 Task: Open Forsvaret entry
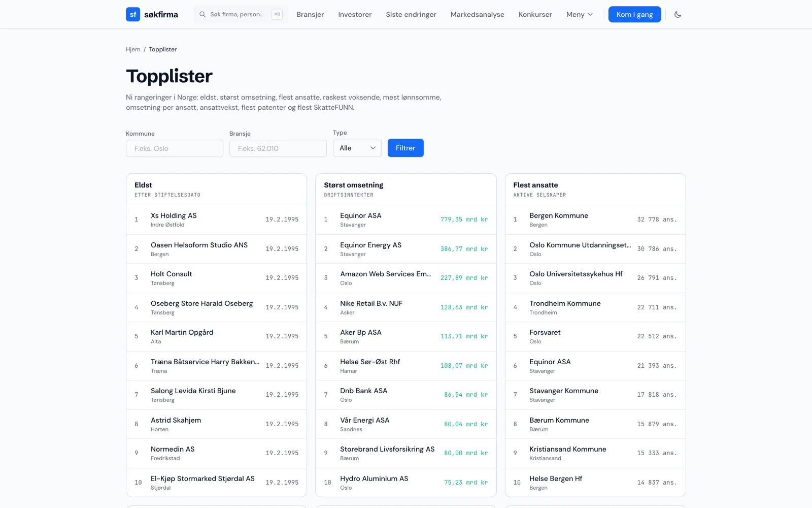click(x=595, y=336)
